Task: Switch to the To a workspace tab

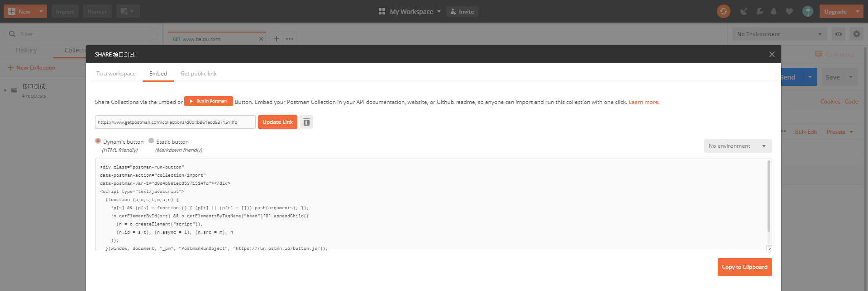Action: [116, 74]
